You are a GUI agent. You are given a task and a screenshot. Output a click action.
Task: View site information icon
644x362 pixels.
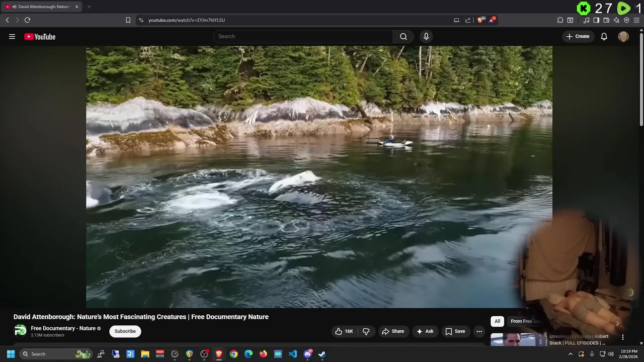click(x=141, y=20)
